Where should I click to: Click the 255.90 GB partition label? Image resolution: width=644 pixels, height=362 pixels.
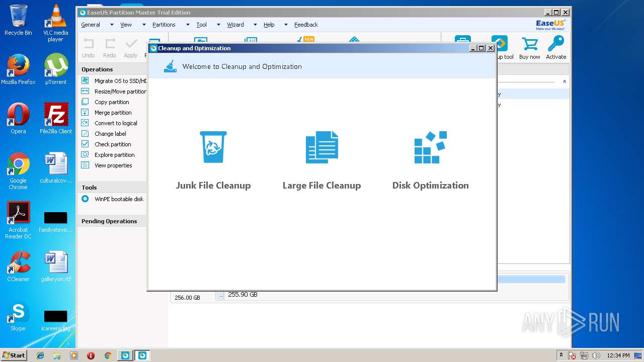[x=243, y=295]
